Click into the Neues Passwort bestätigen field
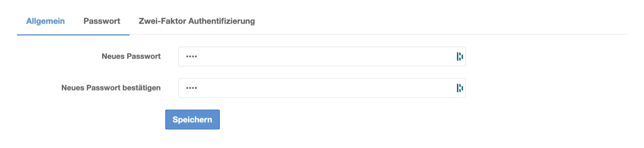This screenshot has height=148, width=644. coord(308,88)
